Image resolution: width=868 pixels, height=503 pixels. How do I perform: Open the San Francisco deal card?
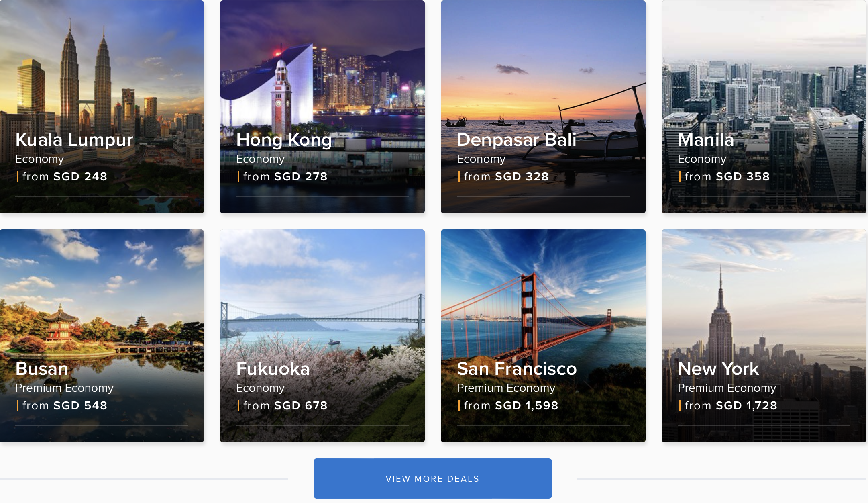(543, 336)
